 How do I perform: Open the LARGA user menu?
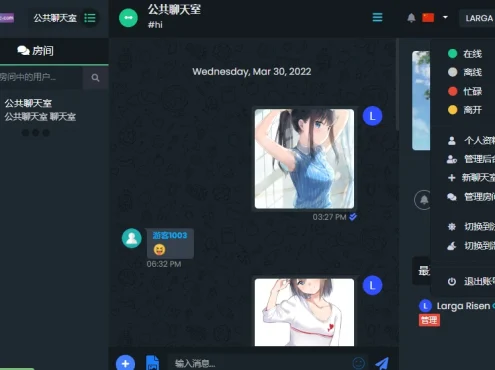point(477,18)
